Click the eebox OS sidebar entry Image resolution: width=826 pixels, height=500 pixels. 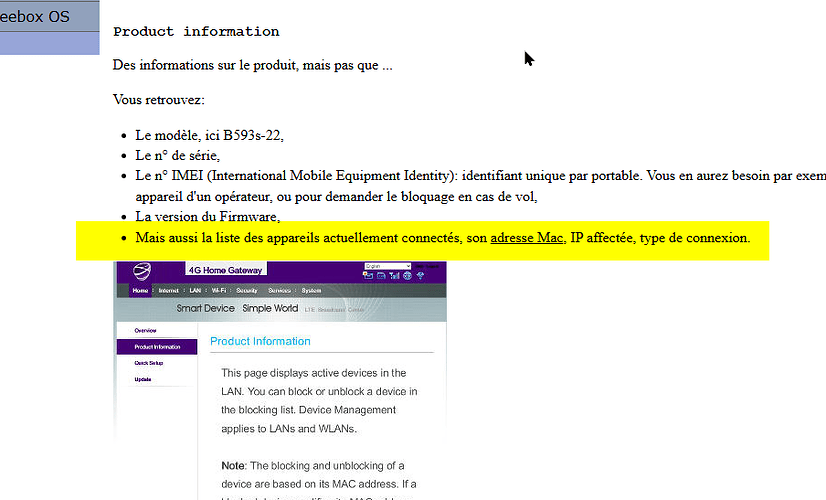pyautogui.click(x=50, y=16)
